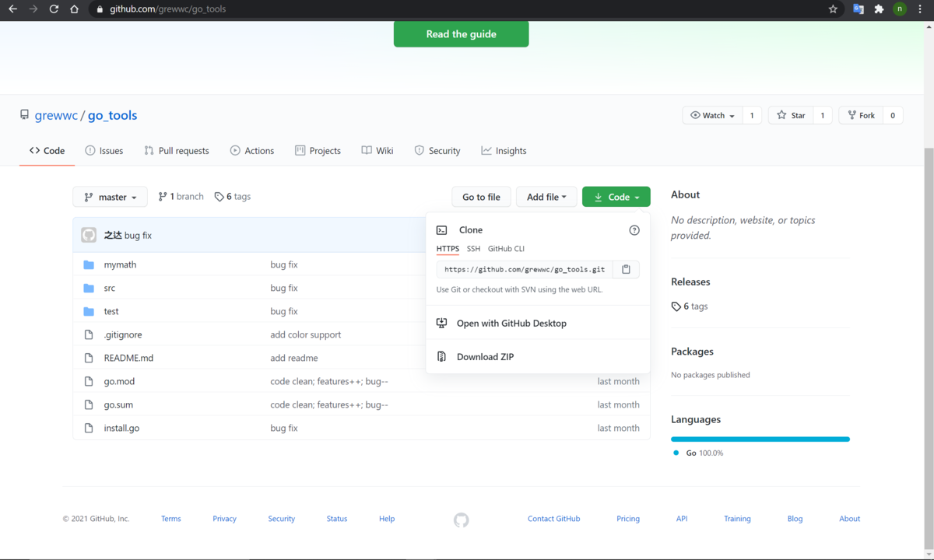Click the Clone help question mark icon
This screenshot has height=560, width=934.
coord(634,230)
